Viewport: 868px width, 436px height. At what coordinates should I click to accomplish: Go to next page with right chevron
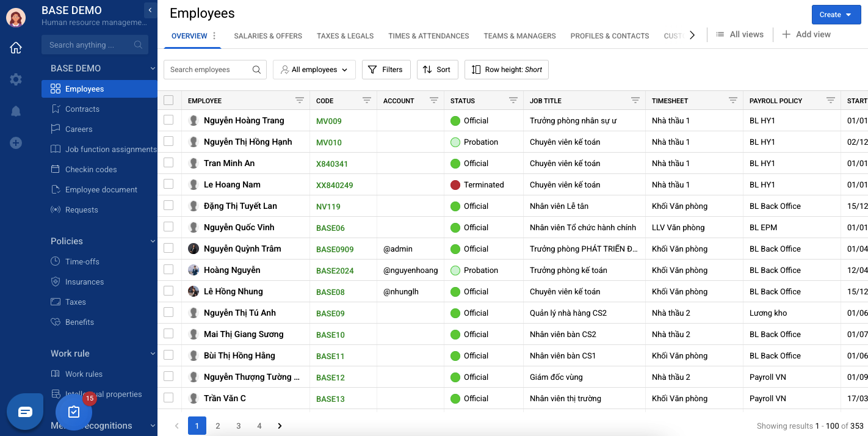point(280,426)
